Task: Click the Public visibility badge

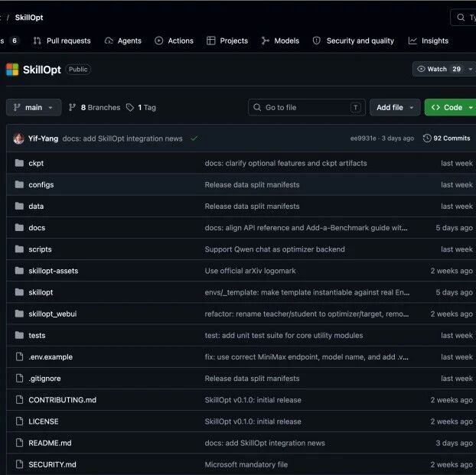Action: [78, 70]
